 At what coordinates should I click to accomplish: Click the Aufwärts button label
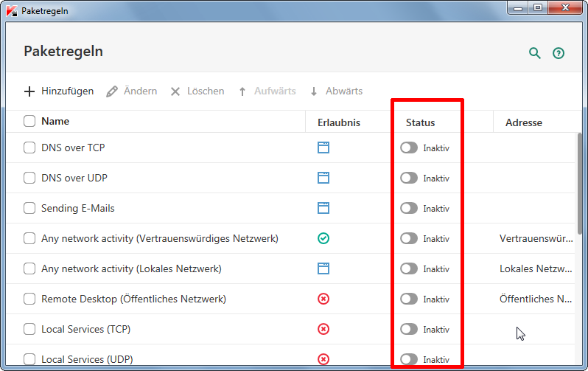click(275, 91)
